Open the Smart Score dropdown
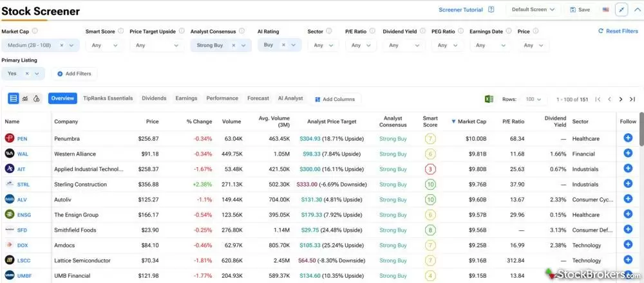 coord(104,45)
